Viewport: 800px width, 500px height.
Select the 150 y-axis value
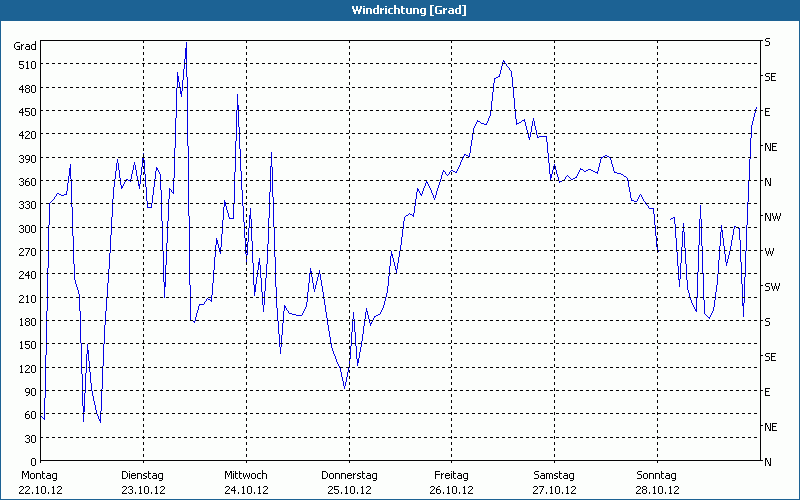click(28, 345)
